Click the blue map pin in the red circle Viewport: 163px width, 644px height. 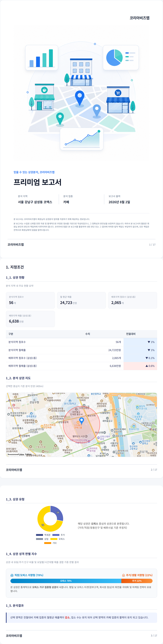81,421
